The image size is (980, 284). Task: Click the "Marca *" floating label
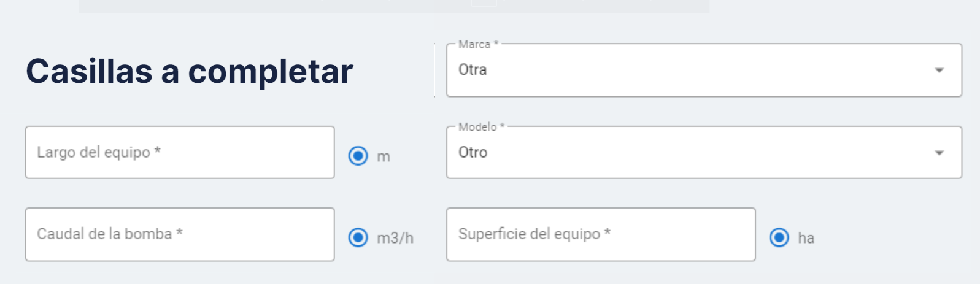[478, 44]
